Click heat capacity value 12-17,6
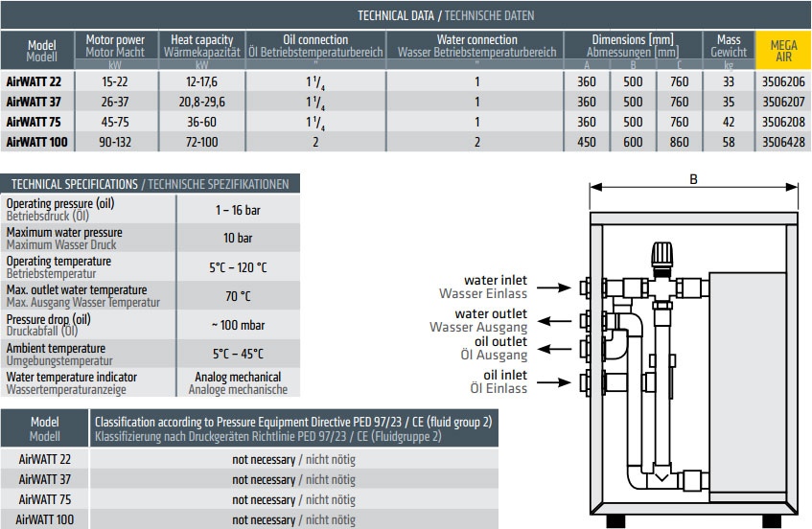Image resolution: width=812 pixels, height=529 pixels. pos(202,81)
